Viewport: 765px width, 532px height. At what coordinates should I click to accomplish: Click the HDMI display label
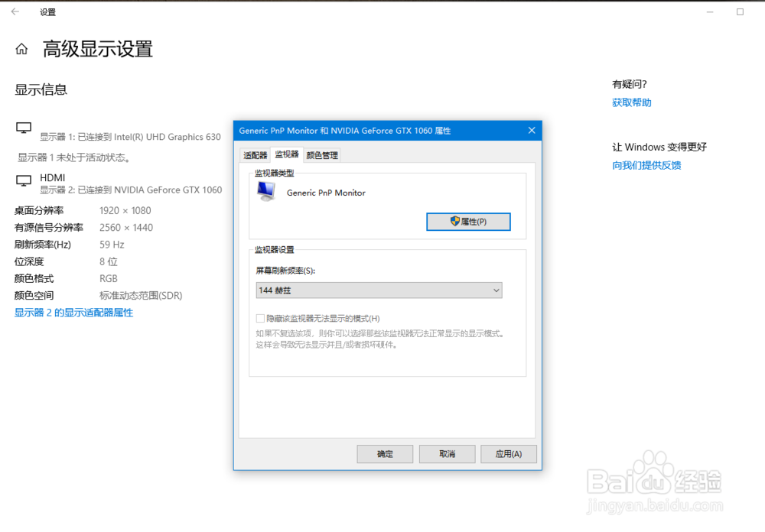52,177
